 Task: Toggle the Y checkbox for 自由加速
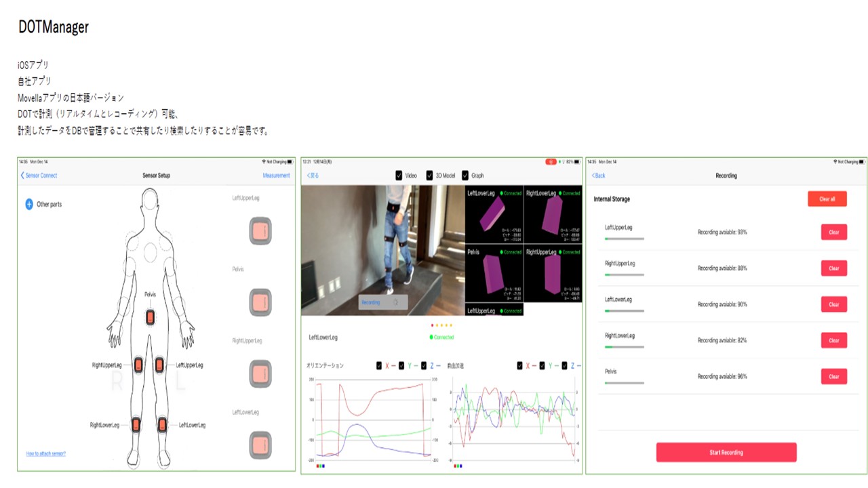tap(542, 366)
